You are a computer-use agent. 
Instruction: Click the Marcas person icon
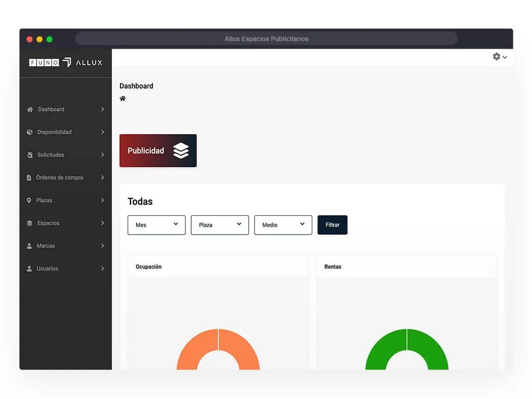30,246
